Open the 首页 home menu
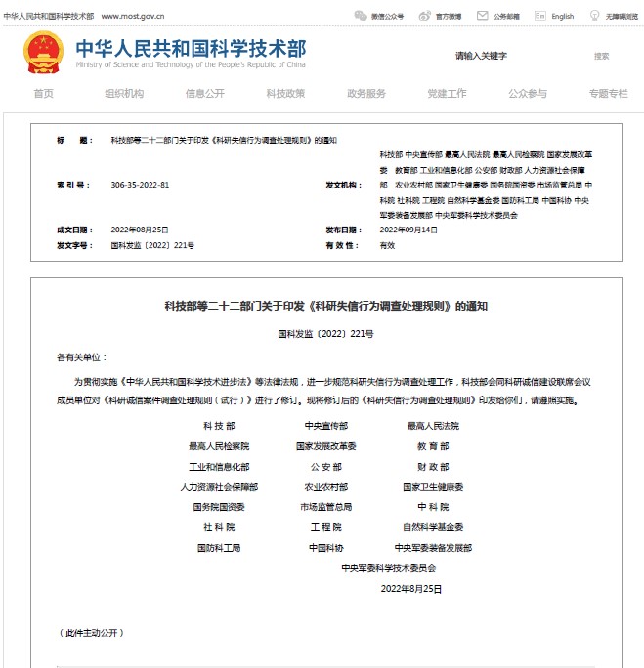The width and height of the screenshot is (644, 668). point(43,94)
